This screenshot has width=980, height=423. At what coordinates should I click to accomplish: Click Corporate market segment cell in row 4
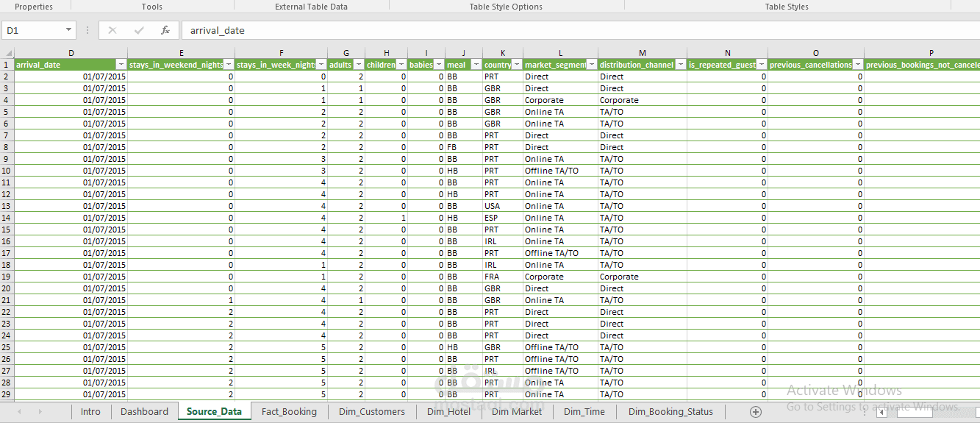560,100
